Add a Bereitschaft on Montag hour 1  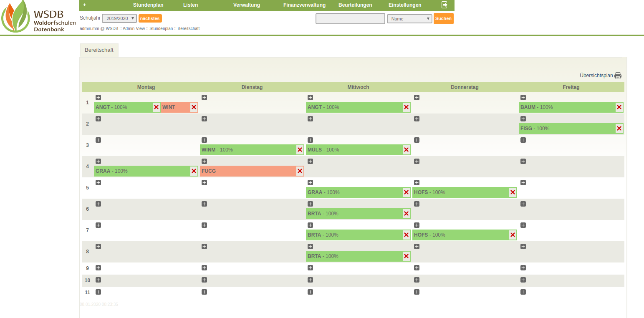pos(98,97)
